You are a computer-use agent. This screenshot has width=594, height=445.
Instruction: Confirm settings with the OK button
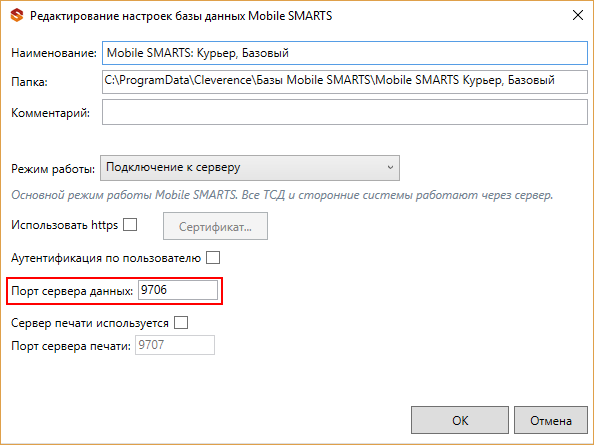point(460,420)
